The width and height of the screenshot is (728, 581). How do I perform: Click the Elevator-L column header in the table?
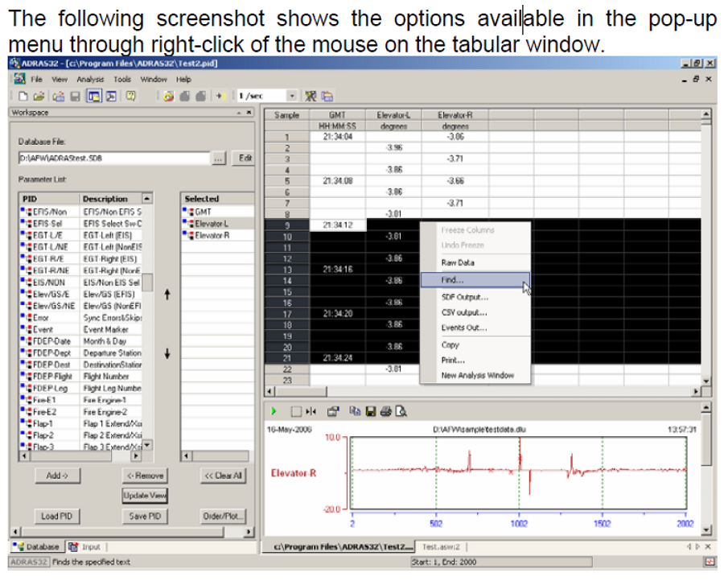coord(393,115)
